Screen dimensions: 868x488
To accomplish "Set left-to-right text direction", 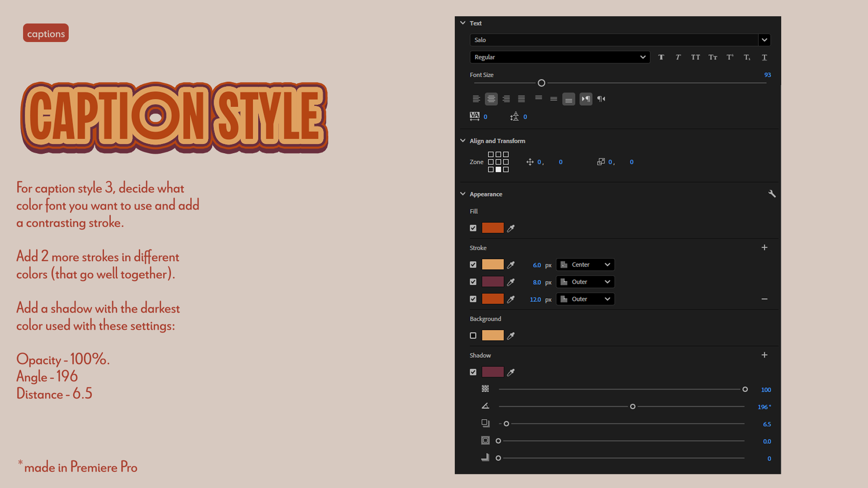I will (x=586, y=99).
